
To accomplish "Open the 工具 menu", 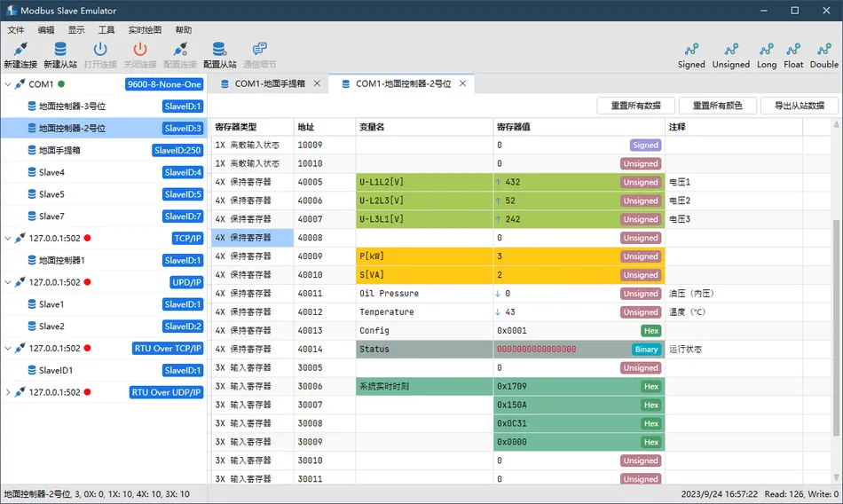I will coord(106,29).
